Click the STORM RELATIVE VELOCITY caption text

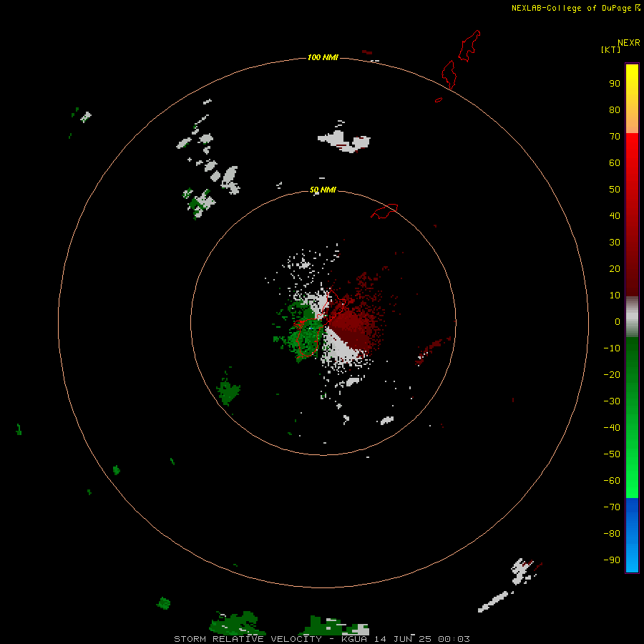pos(248,639)
